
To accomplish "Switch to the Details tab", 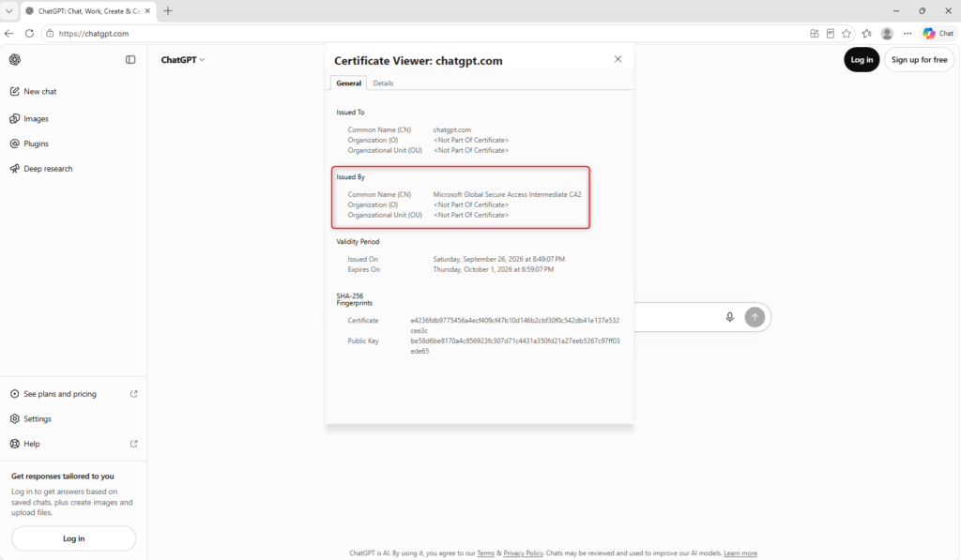I will (x=383, y=83).
